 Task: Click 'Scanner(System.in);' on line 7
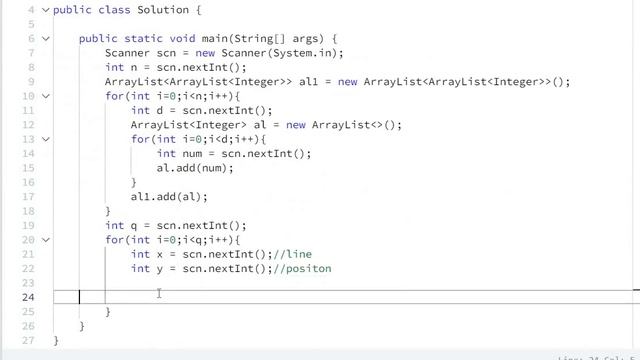pos(282,53)
